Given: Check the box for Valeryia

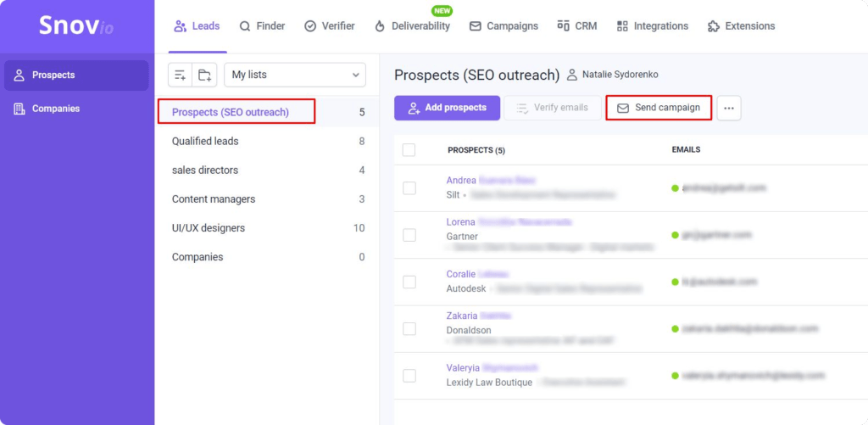Looking at the screenshot, I should 409,376.
